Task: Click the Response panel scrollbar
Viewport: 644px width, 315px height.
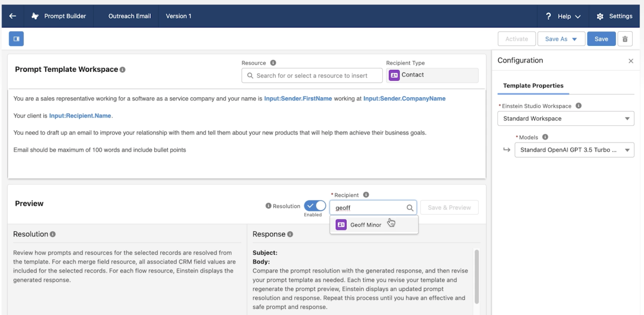Action: (x=477, y=276)
